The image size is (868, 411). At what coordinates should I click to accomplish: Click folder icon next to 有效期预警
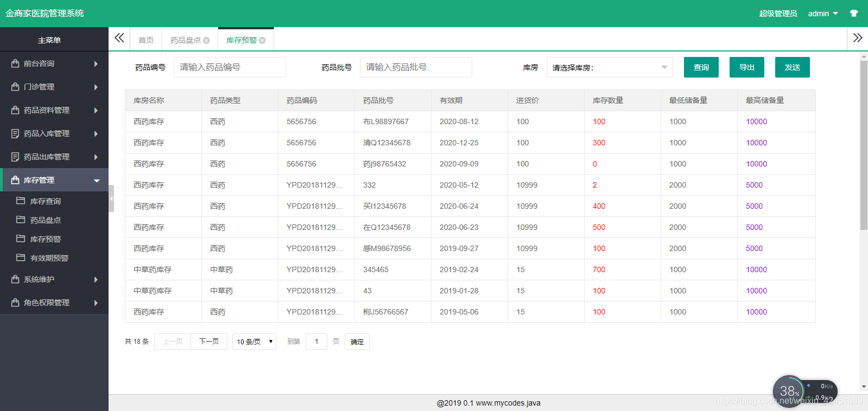[x=21, y=258]
